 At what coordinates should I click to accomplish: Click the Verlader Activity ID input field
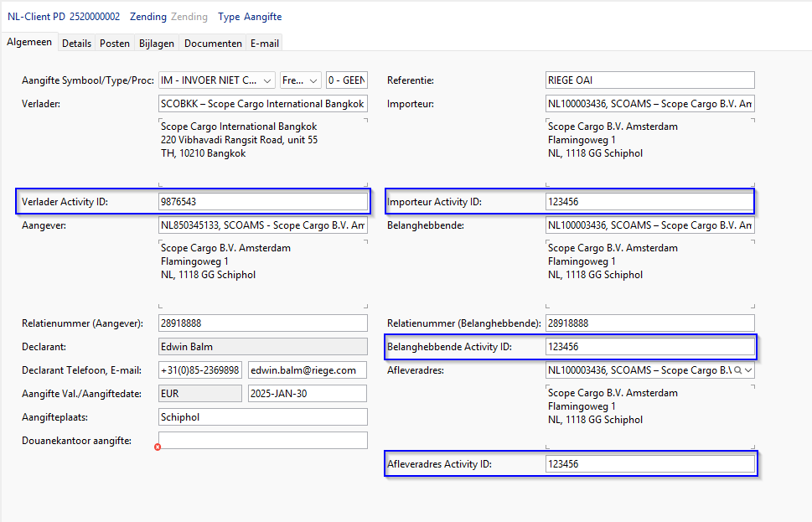point(262,202)
